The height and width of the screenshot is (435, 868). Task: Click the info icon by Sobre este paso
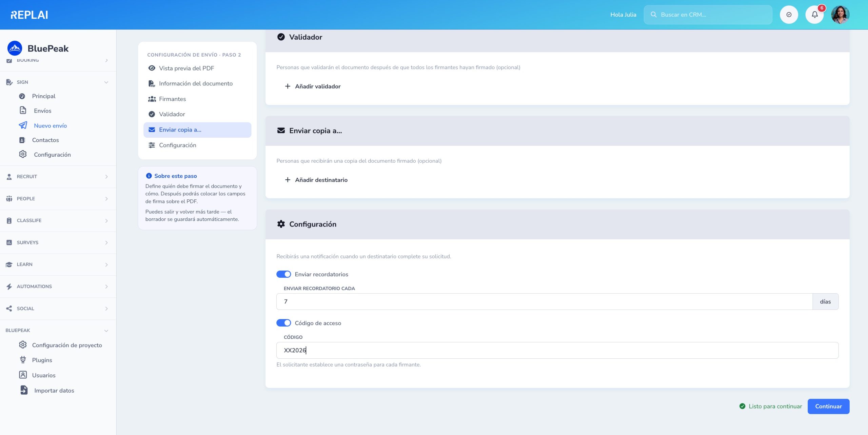point(149,176)
